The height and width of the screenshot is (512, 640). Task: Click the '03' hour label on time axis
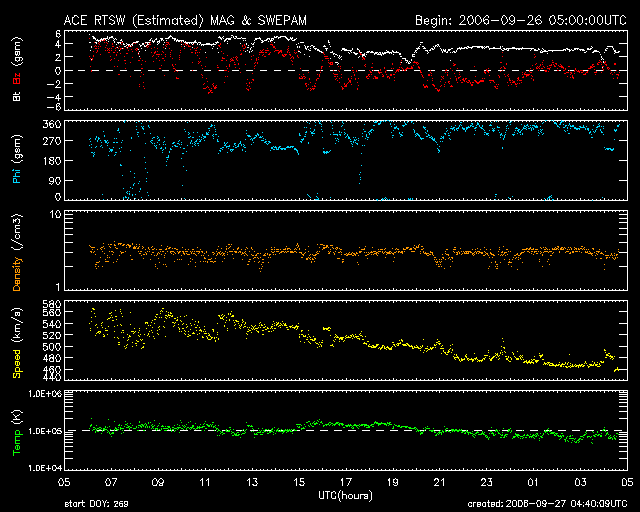pyautogui.click(x=580, y=482)
